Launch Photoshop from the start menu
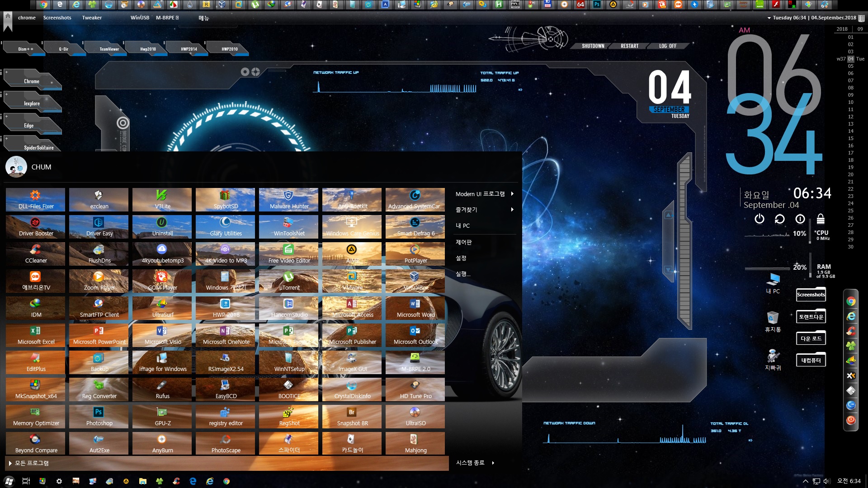868x488 pixels. (99, 417)
